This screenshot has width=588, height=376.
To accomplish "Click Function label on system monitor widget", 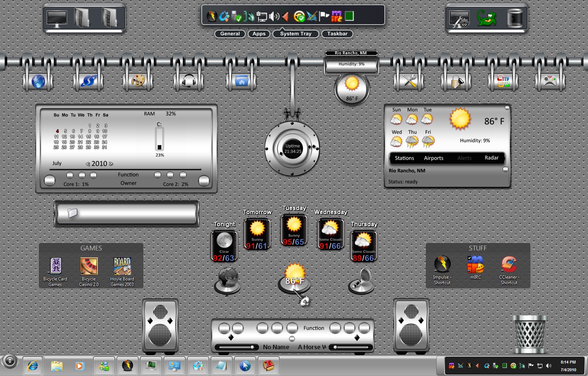I will point(128,175).
